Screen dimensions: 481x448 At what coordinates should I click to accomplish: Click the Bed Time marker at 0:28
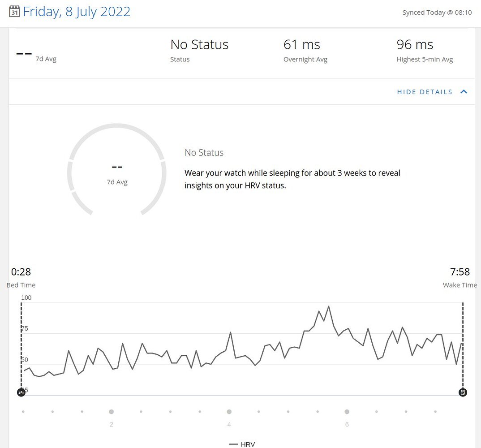[21, 271]
